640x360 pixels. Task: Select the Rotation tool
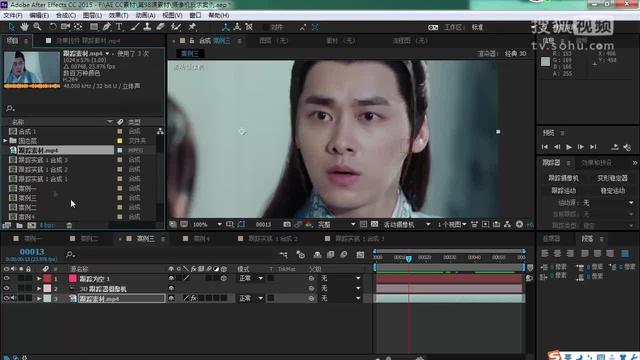pos(53,27)
